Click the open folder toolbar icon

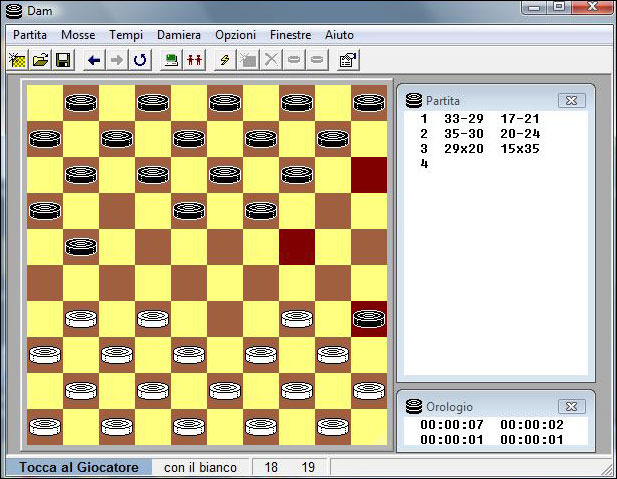(40, 60)
